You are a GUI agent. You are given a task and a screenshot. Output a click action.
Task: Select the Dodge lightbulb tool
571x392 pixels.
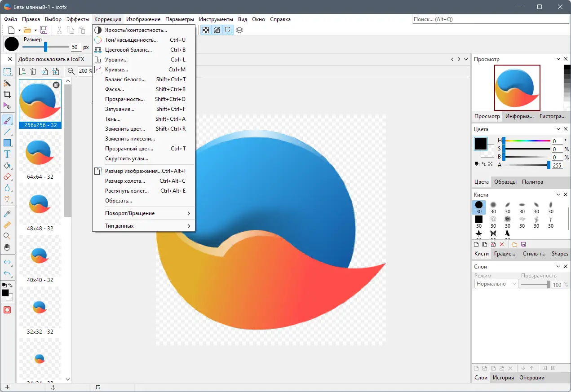[7, 199]
